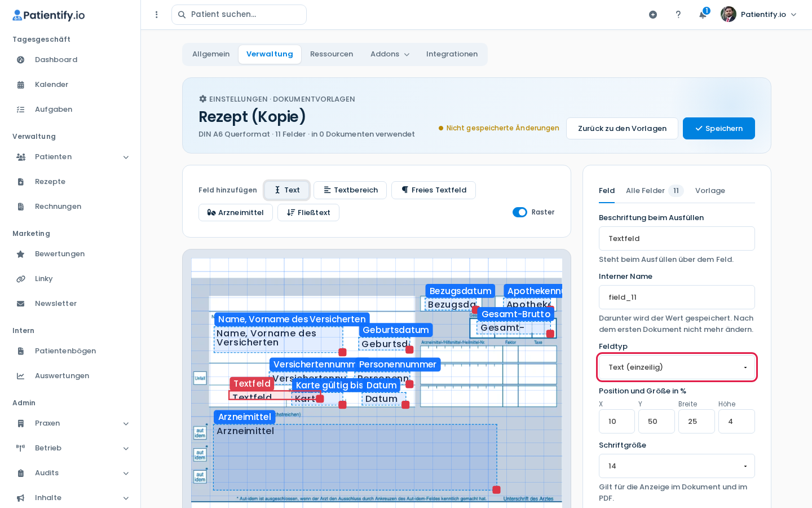Click the Patientify.io logo
Viewport: 812px width, 508px height.
coord(48,15)
